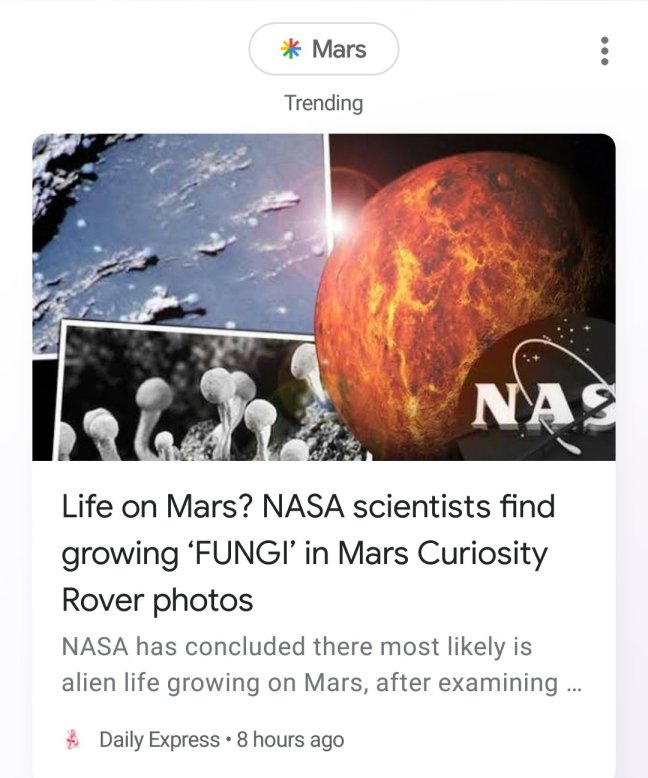Click the ellipsis ending the article snippet
Viewport: 648px width, 778px height.
tap(572, 684)
